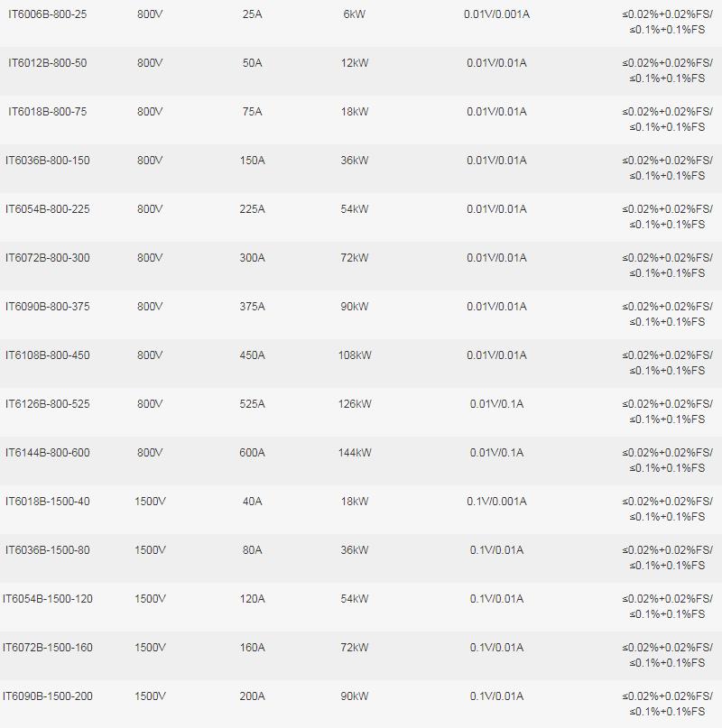This screenshot has width=722, height=728.
Task: Click the IT6006B-800-25 model name
Action: [48, 14]
